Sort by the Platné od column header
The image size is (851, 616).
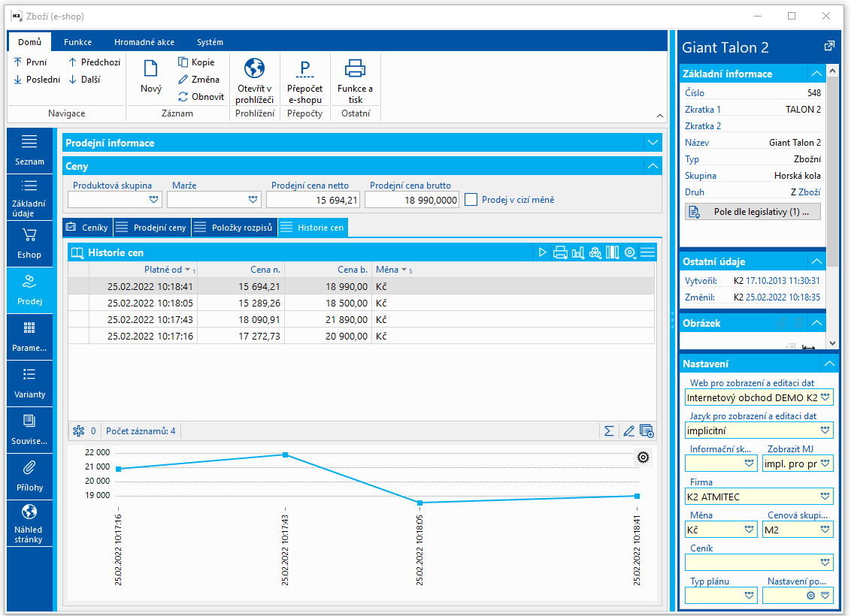coord(162,270)
